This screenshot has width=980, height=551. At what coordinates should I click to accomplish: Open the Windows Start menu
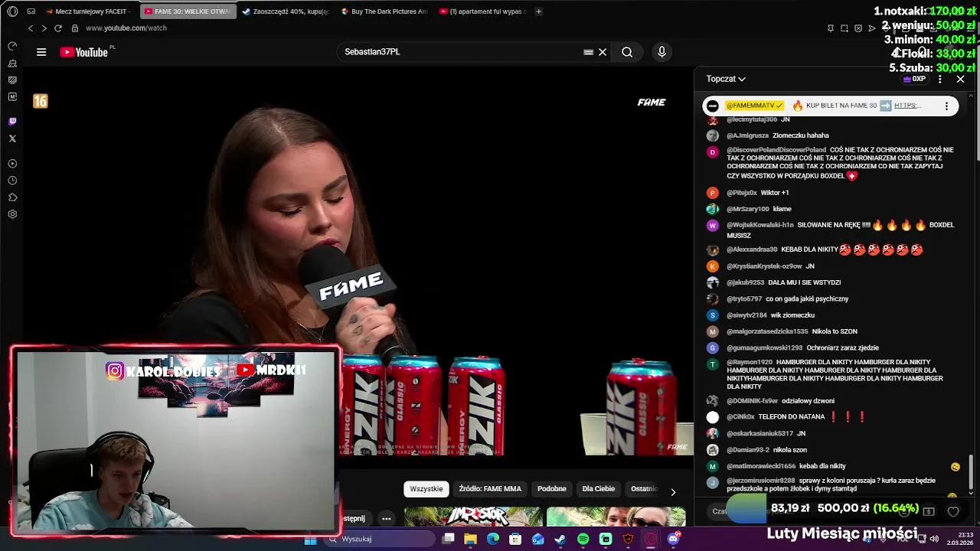311,539
